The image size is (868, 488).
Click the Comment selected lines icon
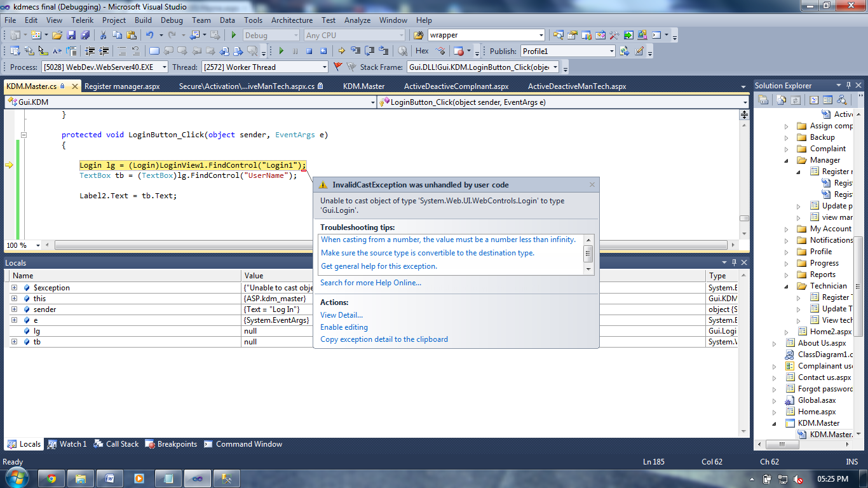coord(121,51)
